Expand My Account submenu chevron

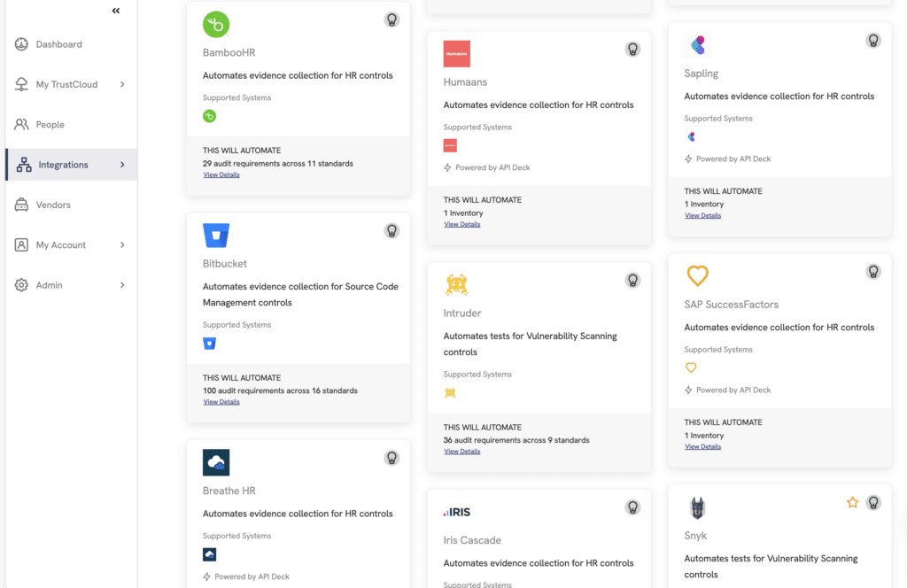pyautogui.click(x=122, y=245)
